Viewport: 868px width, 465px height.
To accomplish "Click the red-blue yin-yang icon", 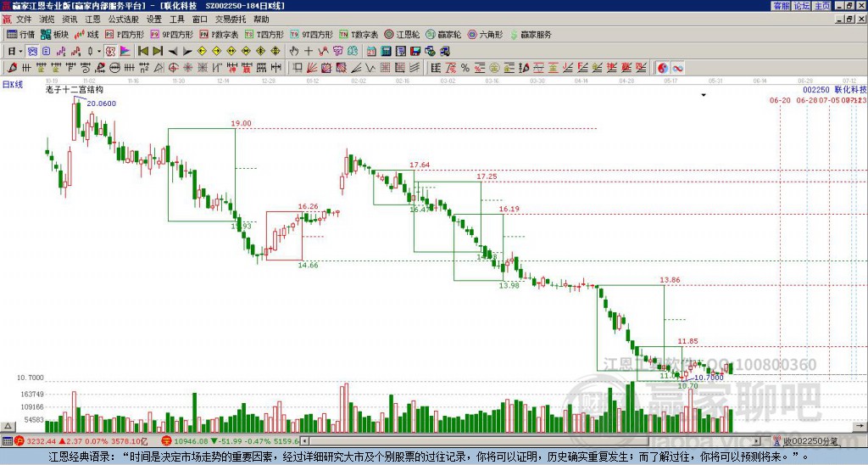I will pyautogui.click(x=663, y=68).
